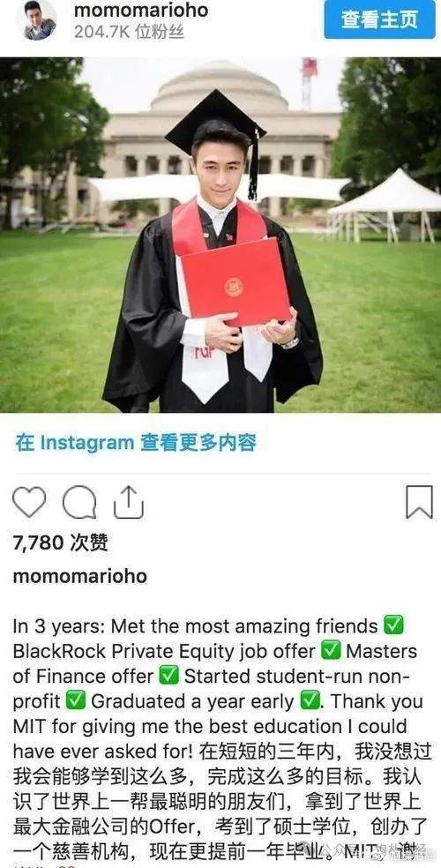441x868 pixels.
Task: Click the momomarioho username in the header
Action: coord(142,10)
